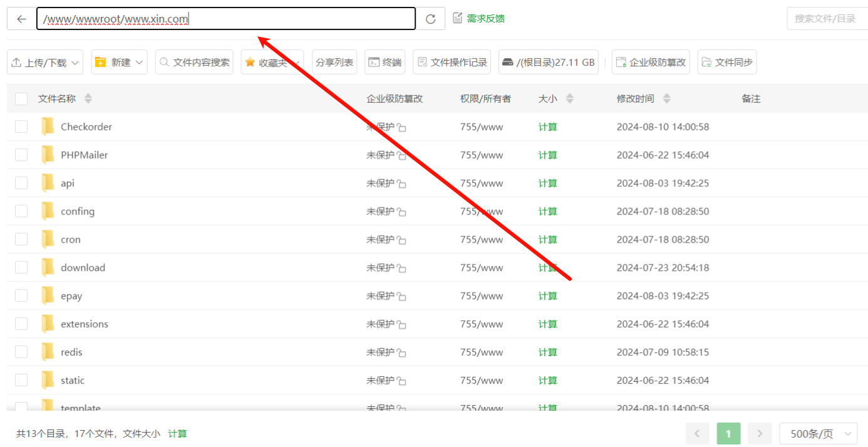868x447 pixels.
Task: Select the extensions row checkbox
Action: [21, 324]
